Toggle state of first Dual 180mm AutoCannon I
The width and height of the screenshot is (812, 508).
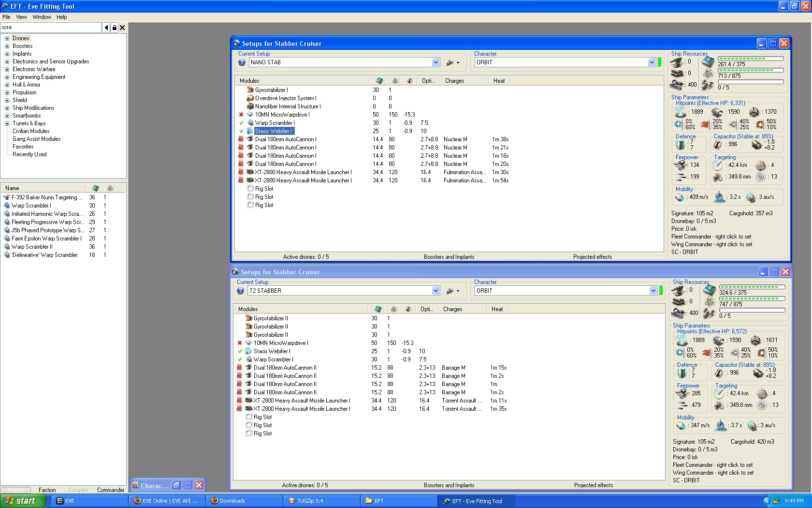[241, 139]
